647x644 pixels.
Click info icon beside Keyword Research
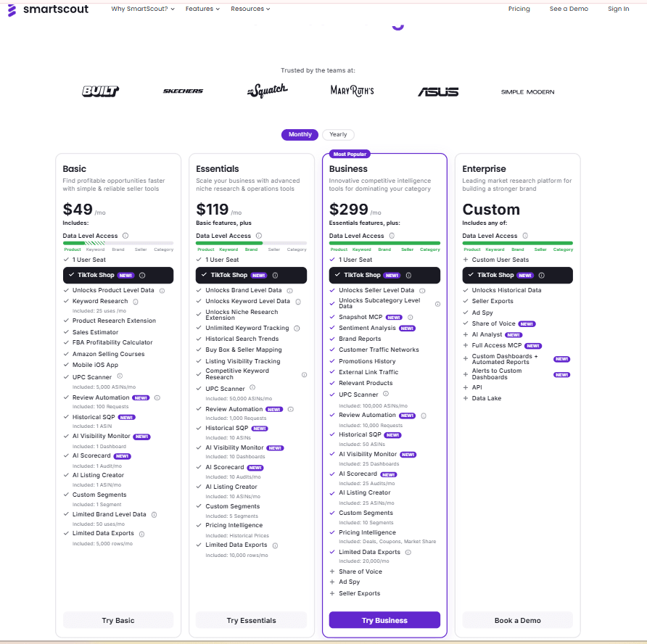coord(136,302)
